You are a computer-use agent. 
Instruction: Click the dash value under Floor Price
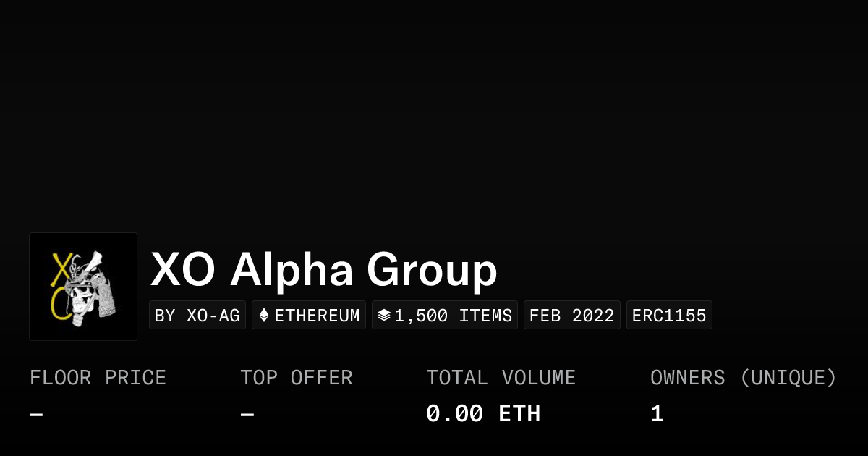pos(36,415)
